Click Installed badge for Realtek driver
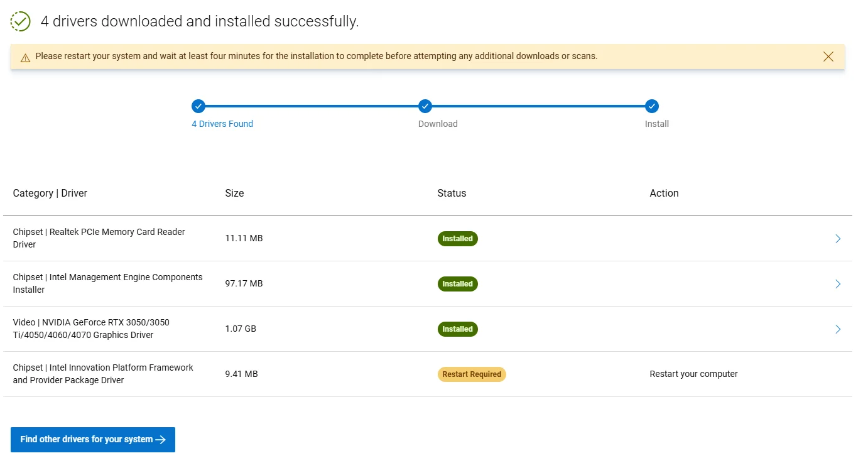The image size is (868, 463). pos(458,239)
